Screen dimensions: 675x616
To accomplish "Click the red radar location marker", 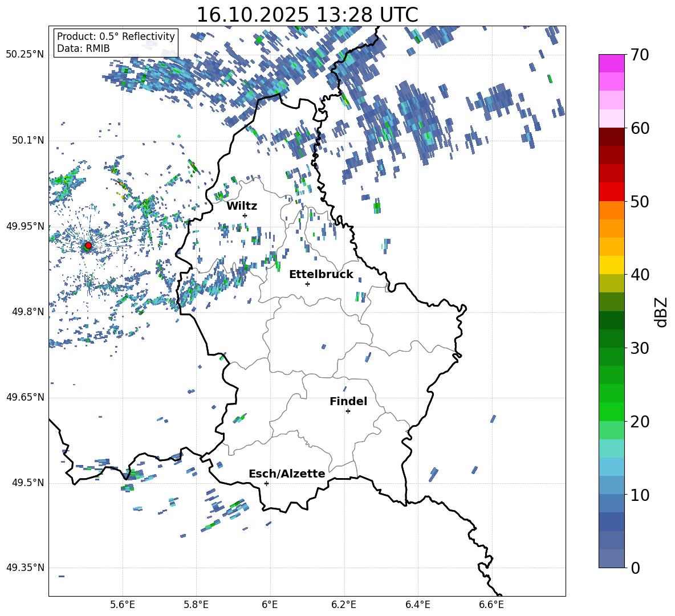I will [88, 245].
